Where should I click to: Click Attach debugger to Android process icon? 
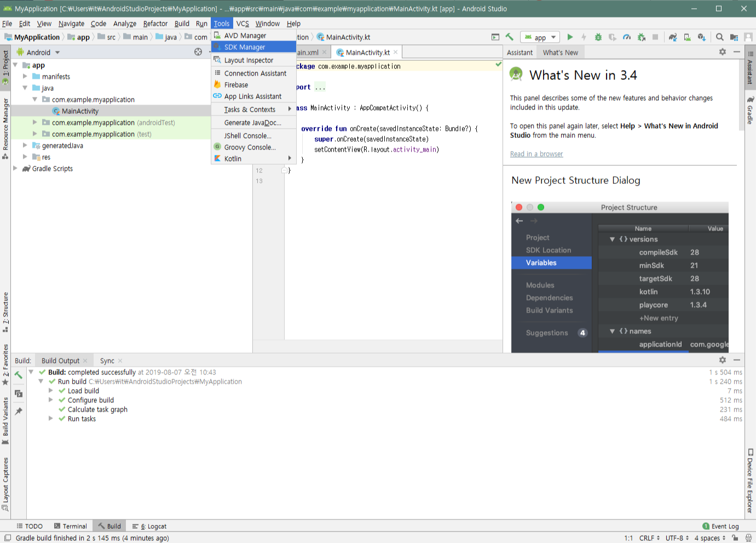pos(641,37)
